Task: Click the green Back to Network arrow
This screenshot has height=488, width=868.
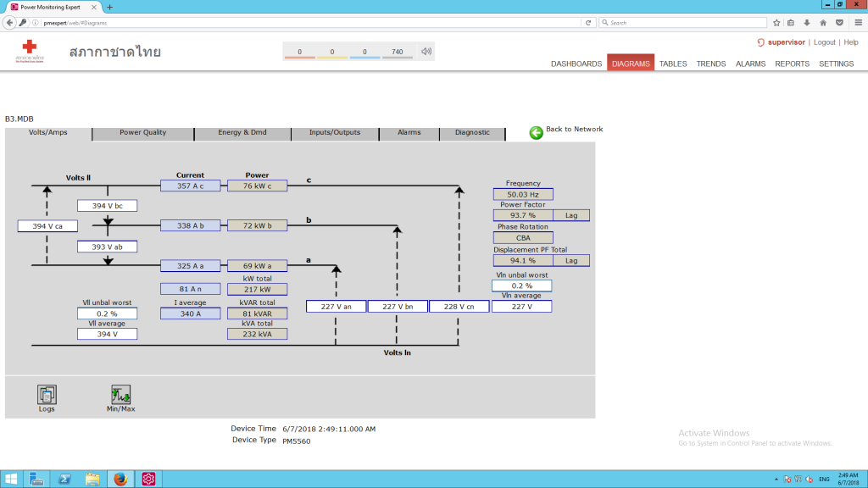Action: click(537, 132)
